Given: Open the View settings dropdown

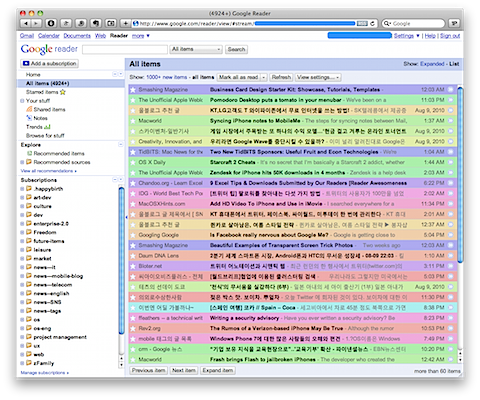Looking at the screenshot, I should tap(318, 77).
